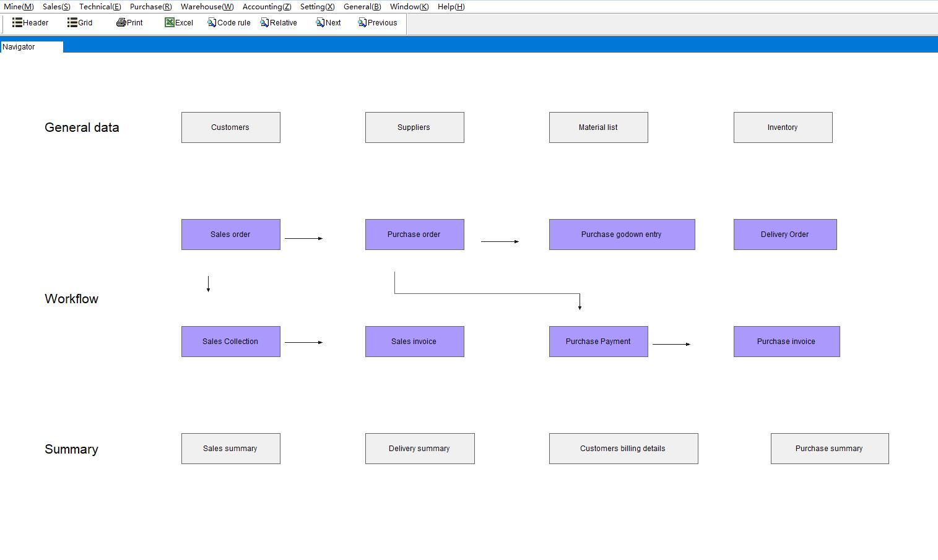This screenshot has height=560, width=938.
Task: Export using the Excel icon
Action: [169, 23]
